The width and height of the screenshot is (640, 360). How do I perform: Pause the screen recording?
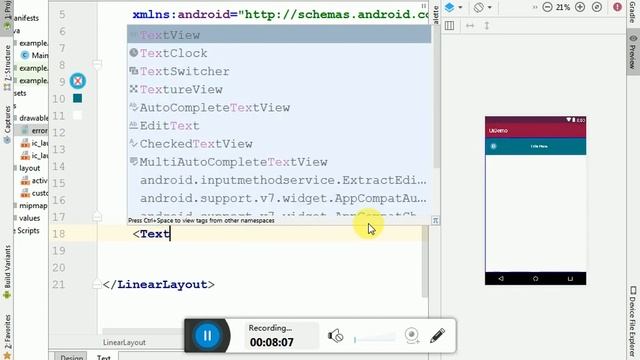pos(207,336)
